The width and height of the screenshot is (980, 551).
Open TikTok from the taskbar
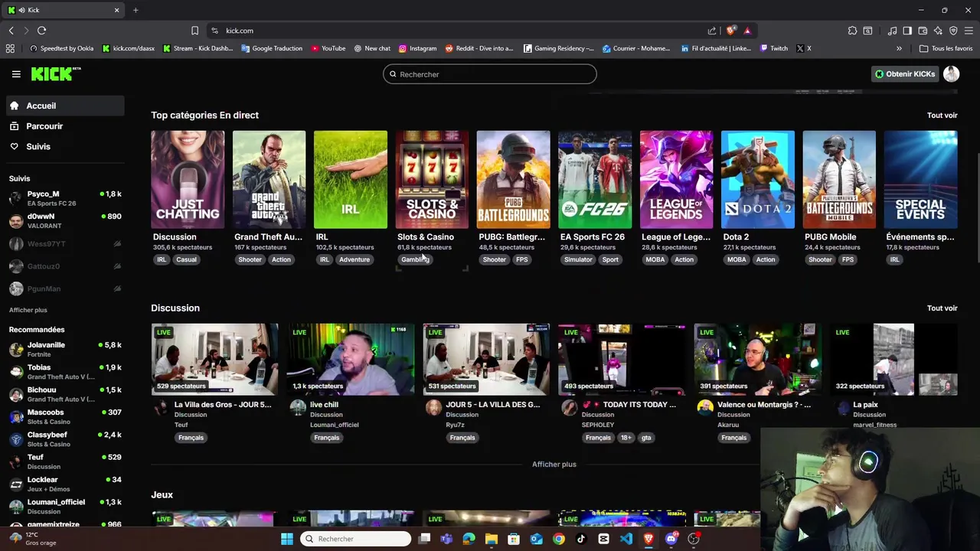click(x=581, y=539)
